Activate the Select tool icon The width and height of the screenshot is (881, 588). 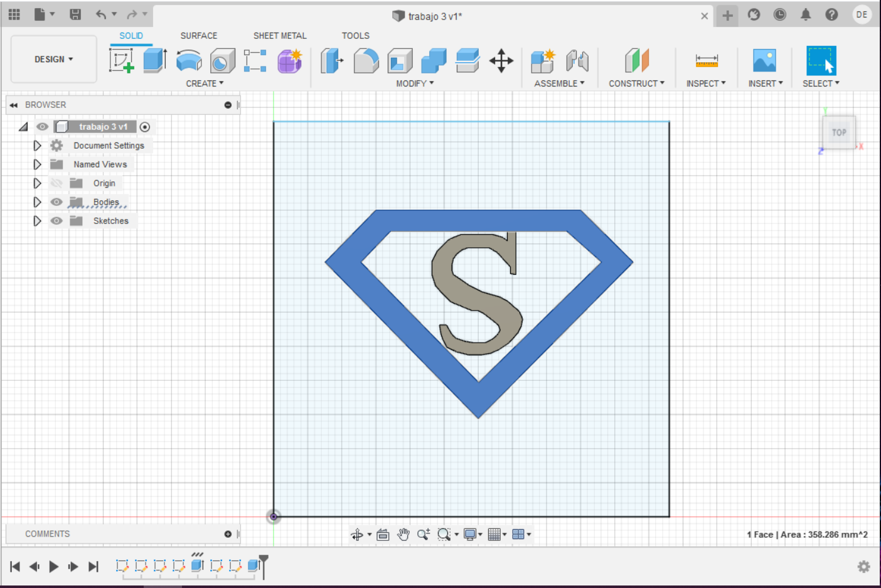pos(821,61)
